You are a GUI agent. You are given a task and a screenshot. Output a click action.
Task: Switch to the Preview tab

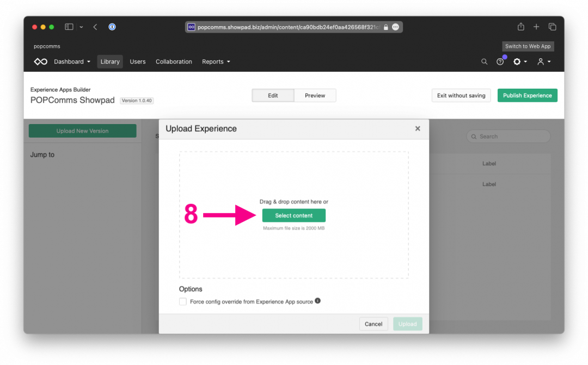point(315,95)
